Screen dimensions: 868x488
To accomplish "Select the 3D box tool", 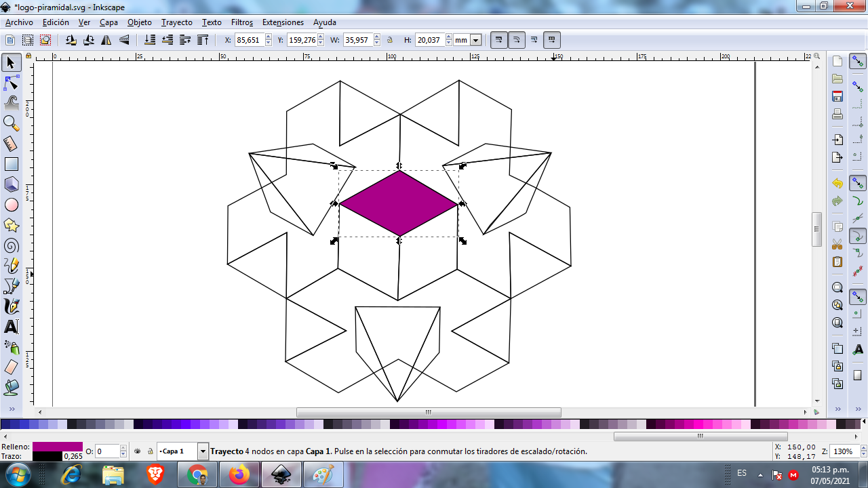I will pos(11,184).
